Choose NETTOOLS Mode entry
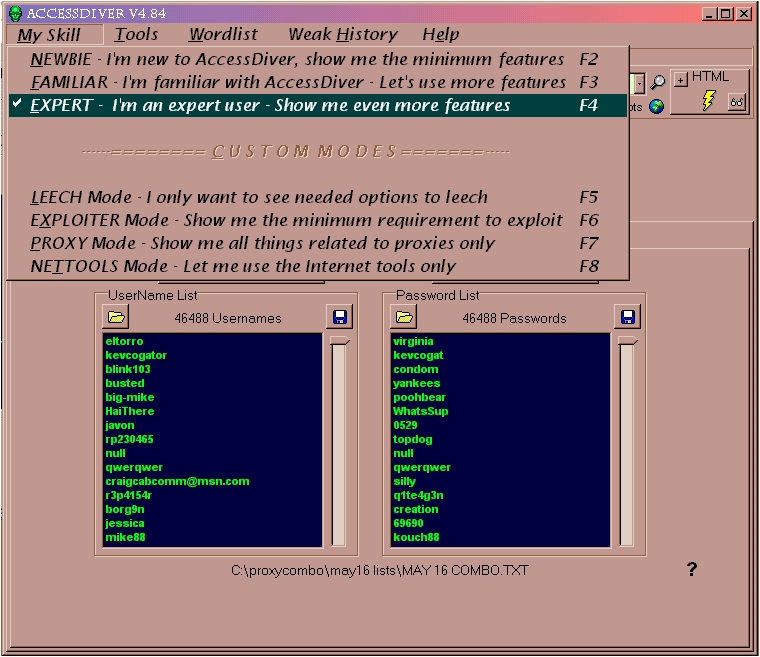The height and width of the screenshot is (657, 760). click(318, 266)
